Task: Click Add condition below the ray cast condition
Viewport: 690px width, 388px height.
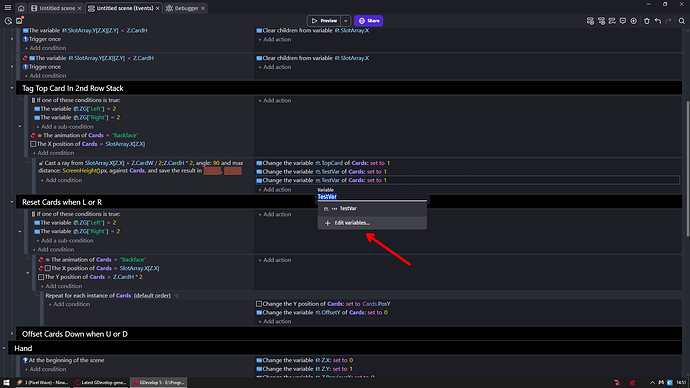Action: pyautogui.click(x=61, y=180)
